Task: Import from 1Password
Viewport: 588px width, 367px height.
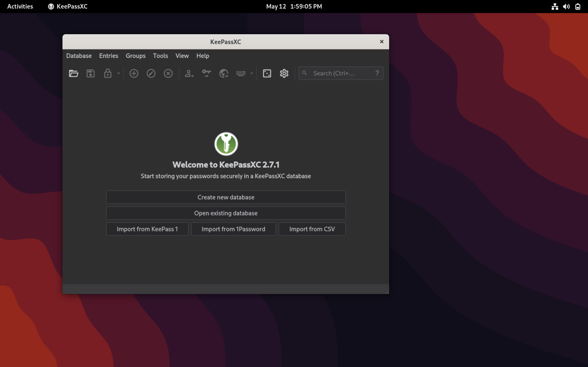Action: 233,229
